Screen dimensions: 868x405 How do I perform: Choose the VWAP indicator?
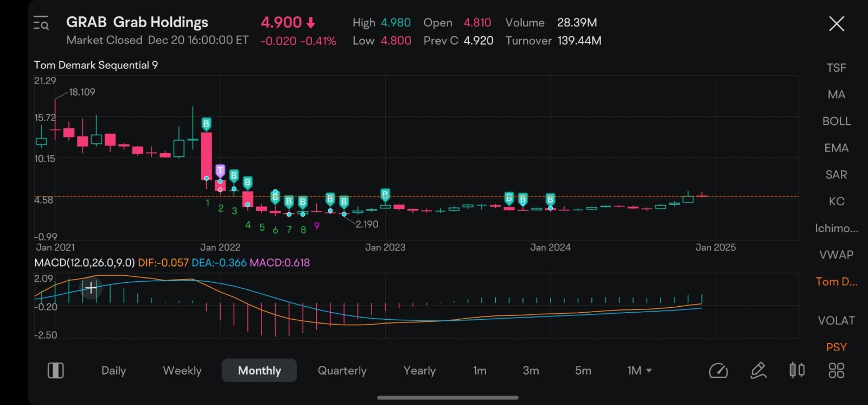click(x=836, y=255)
